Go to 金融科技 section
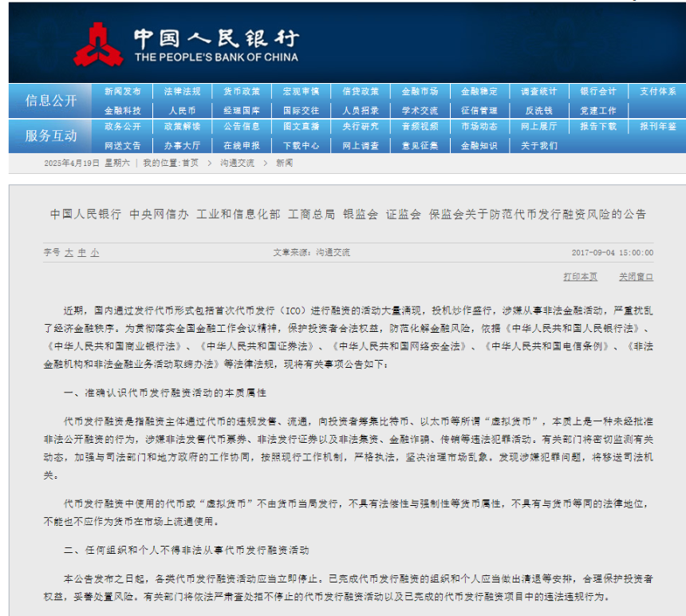This screenshot has height=616, width=686. click(123, 111)
